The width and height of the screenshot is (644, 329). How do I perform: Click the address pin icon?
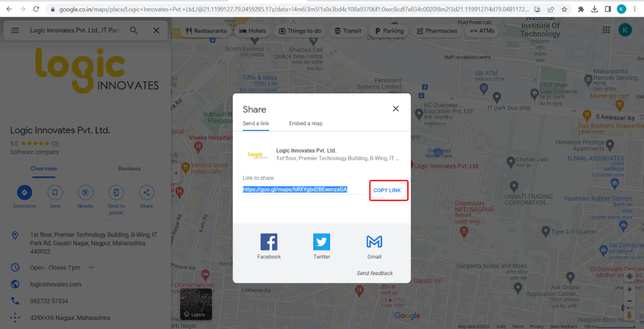tap(15, 235)
